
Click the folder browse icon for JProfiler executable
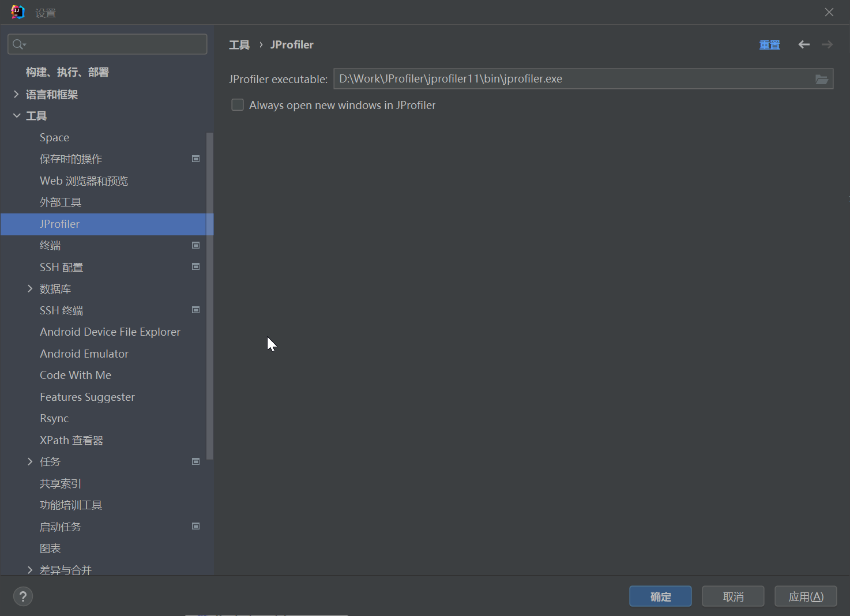(x=822, y=79)
